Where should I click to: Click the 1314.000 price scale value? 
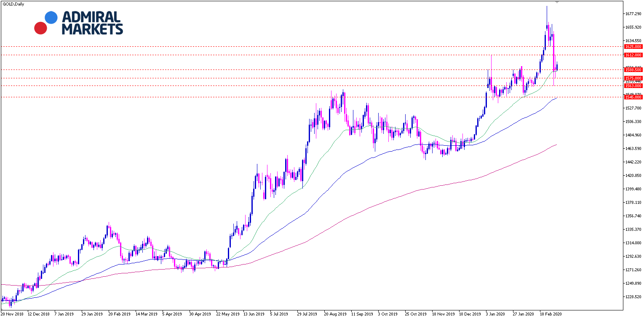coord(633,243)
